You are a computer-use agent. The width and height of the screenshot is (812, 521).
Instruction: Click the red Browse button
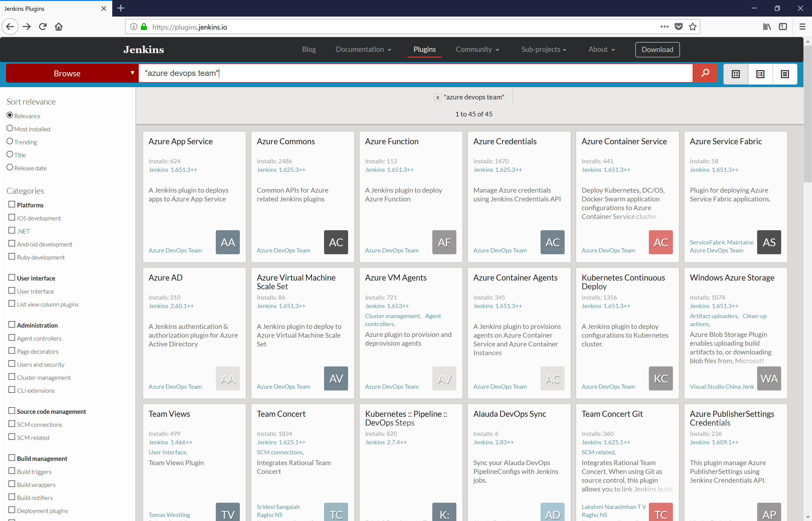click(x=67, y=73)
